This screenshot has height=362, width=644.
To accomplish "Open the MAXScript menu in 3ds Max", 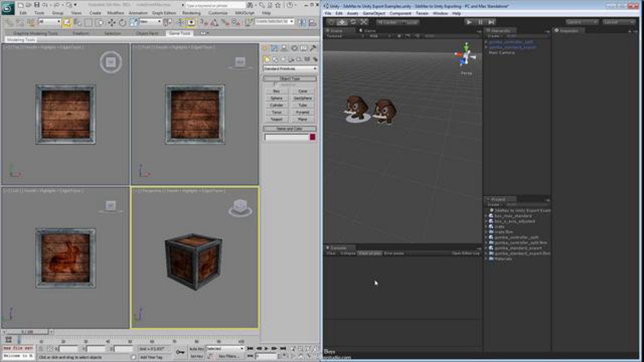I will click(244, 13).
